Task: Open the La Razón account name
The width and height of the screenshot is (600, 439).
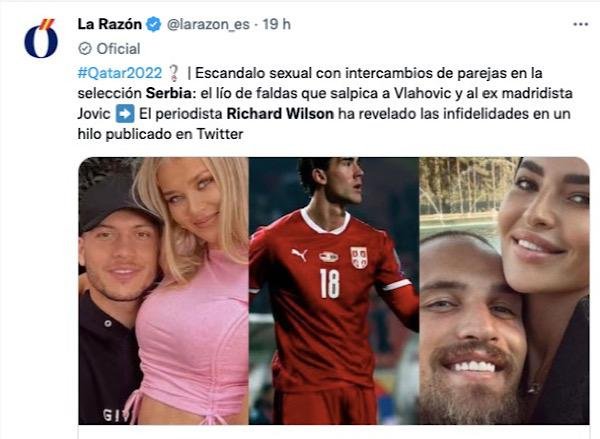Action: 109,24
